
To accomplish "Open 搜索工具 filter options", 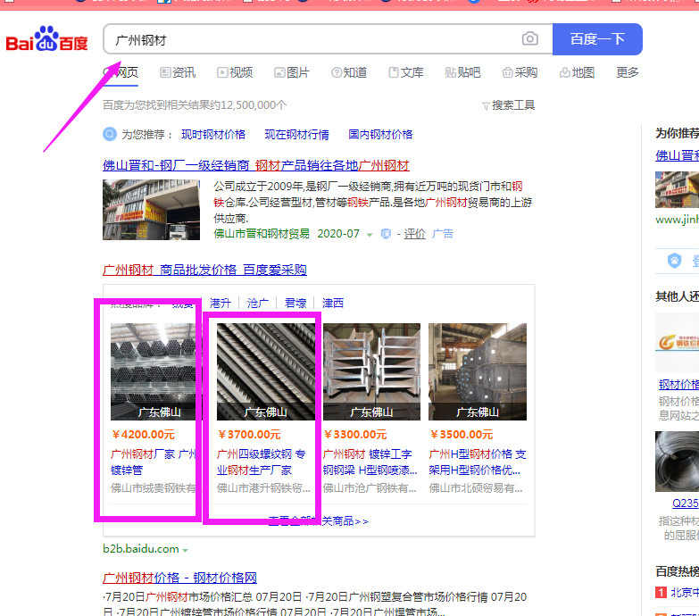I will [x=509, y=105].
